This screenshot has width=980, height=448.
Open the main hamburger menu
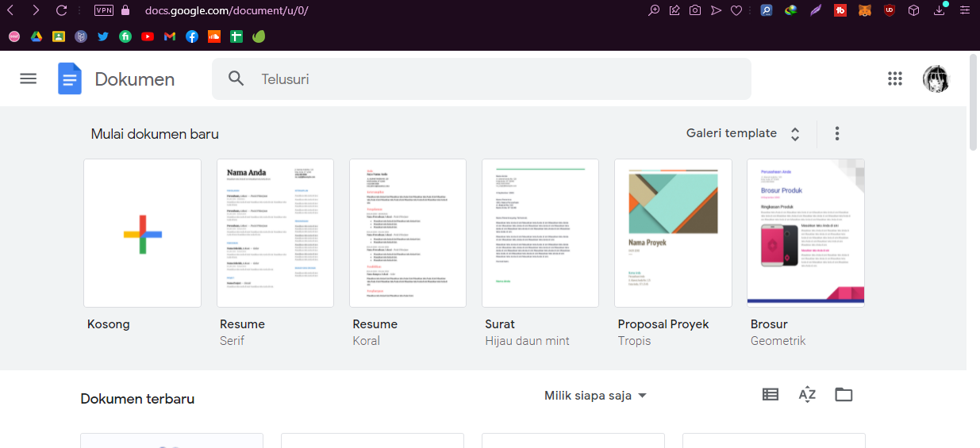pos(29,78)
